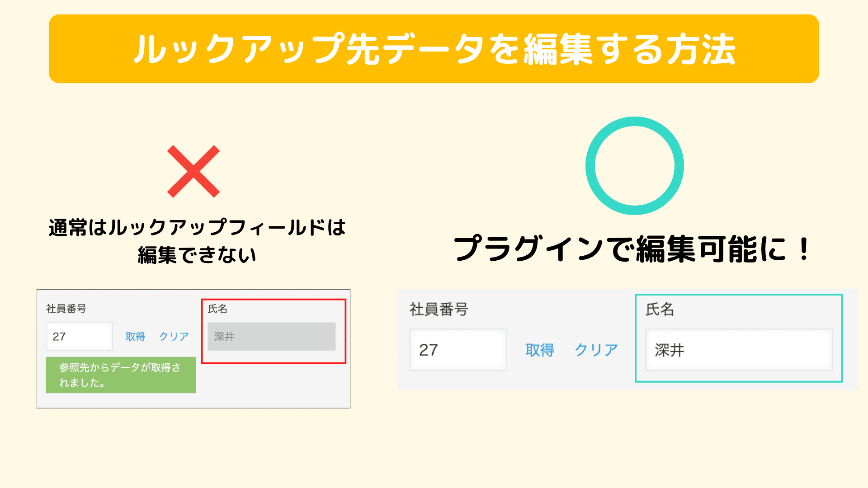Click the teal circle mark icon
868x488 pixels.
pos(634,166)
